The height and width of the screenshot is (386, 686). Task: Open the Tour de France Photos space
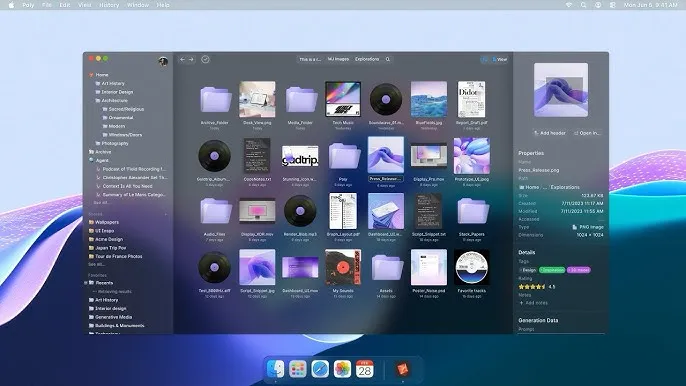point(115,256)
